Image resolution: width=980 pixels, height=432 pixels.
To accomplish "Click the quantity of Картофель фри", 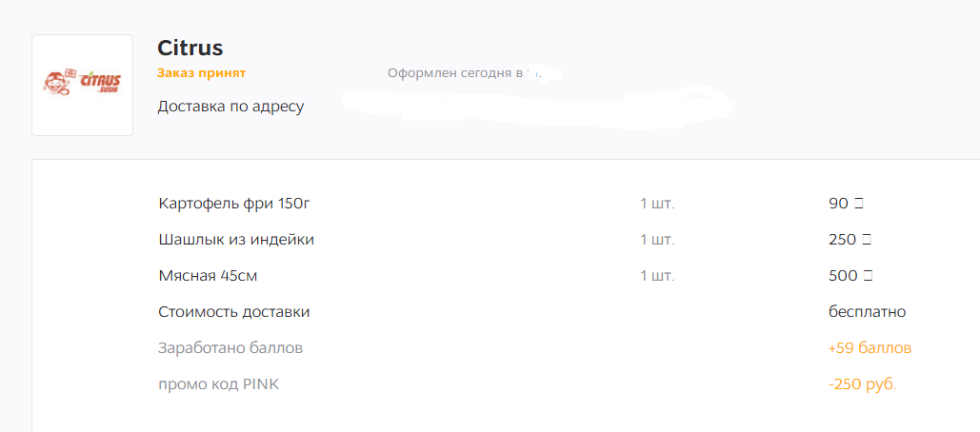I will point(657,205).
